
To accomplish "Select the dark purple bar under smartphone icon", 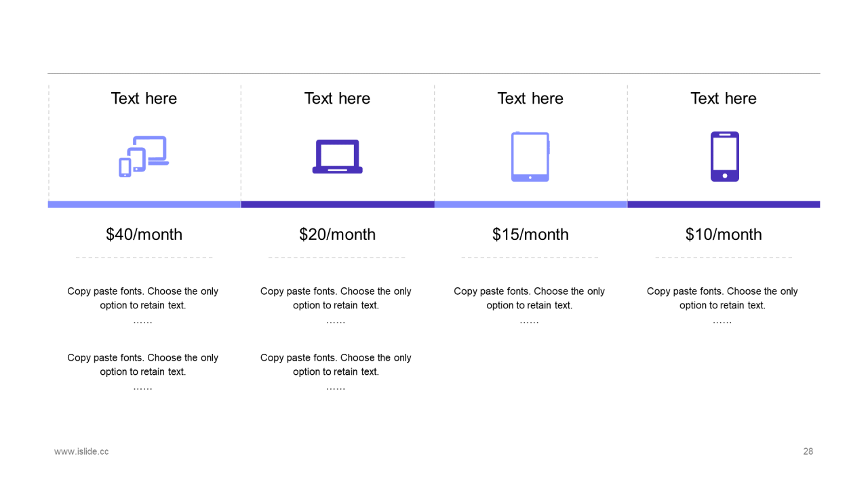I will point(724,205).
